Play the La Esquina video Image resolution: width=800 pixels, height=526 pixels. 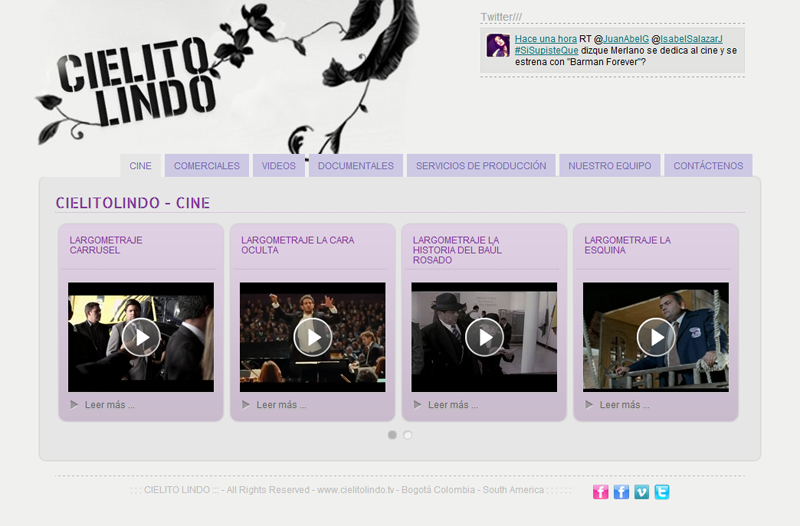656,337
